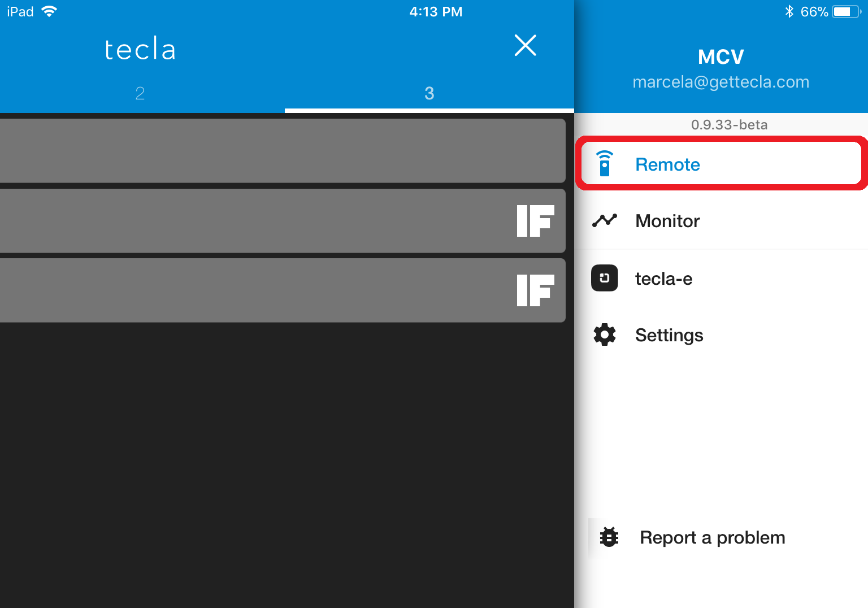Select the first blank gray row
Viewport: 868px width, 608px height.
click(281, 150)
